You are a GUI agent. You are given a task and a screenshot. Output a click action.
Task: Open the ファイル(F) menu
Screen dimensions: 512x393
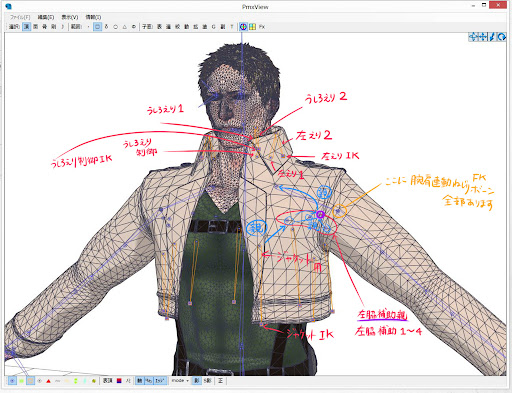tap(20, 17)
